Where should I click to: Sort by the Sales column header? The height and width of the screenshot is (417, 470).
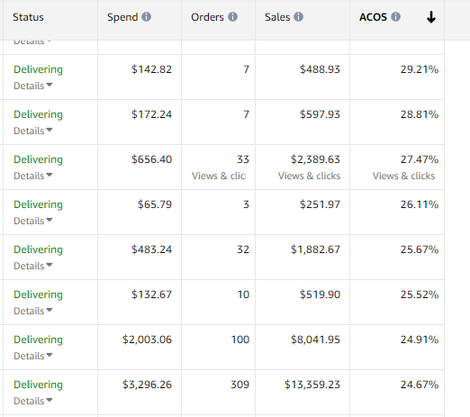coord(277,17)
